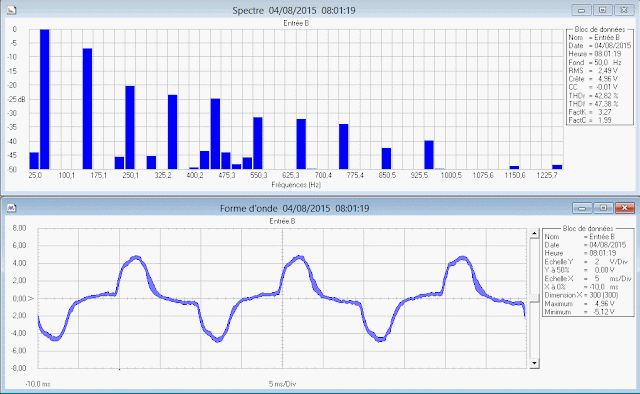Screen dimensions: 640x394
Task: Select the Spectre window title bar
Action: tap(294, 10)
